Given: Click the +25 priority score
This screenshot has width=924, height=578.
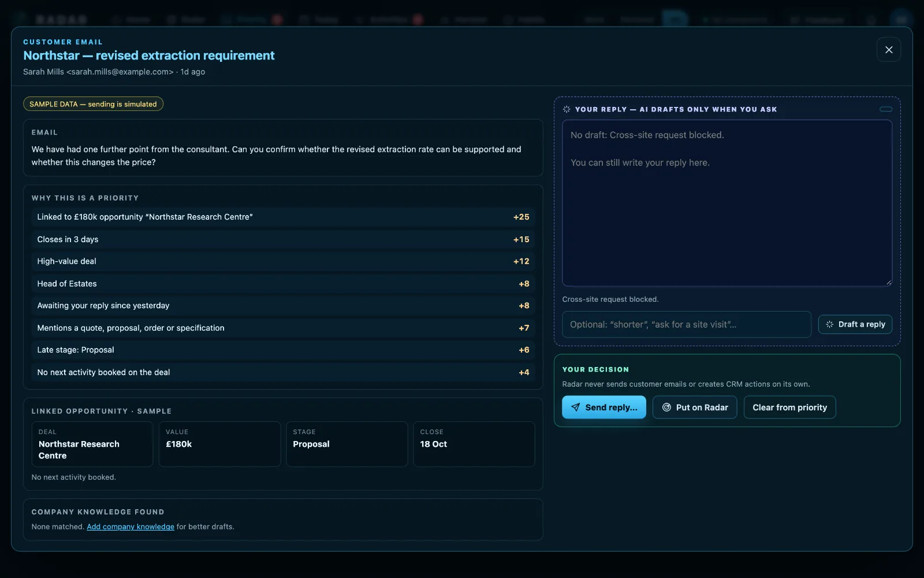Looking at the screenshot, I should [521, 217].
